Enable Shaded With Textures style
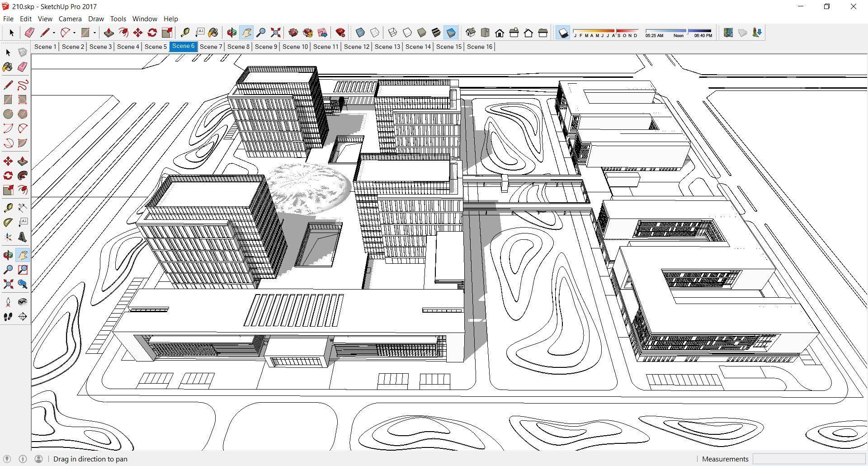This screenshot has width=868, height=466. click(436, 33)
